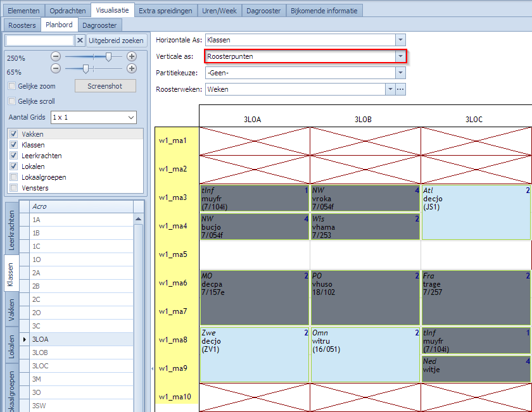The height and width of the screenshot is (412, 532).
Task: Open the Uren/Week tab
Action: pos(219,11)
